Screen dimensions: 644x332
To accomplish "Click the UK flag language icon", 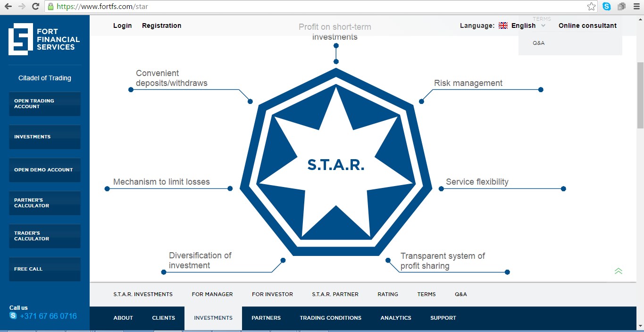I will [503, 26].
